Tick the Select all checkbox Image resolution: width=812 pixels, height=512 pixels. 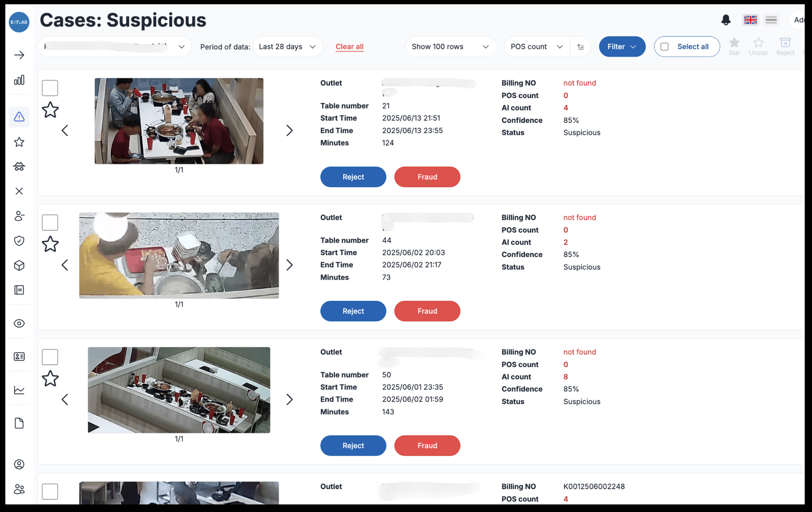[664, 47]
